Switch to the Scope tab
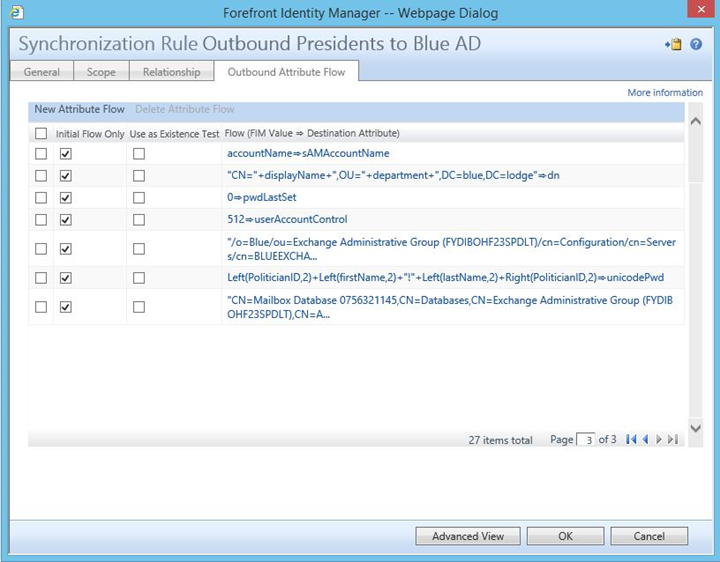720x562 pixels. pyautogui.click(x=101, y=72)
